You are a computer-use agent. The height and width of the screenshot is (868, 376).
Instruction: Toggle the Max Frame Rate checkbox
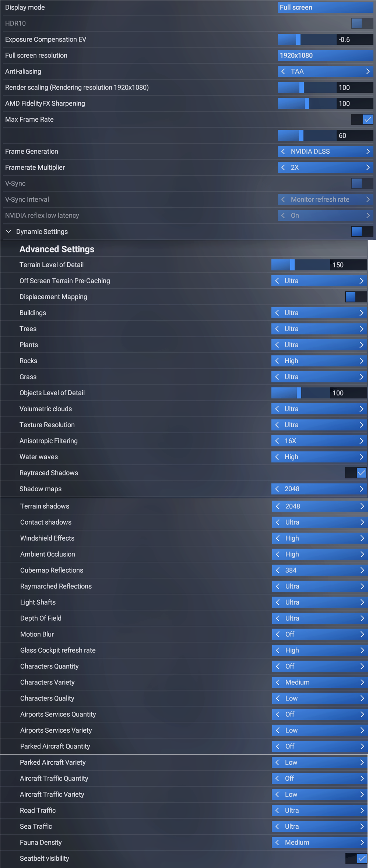[x=367, y=120]
